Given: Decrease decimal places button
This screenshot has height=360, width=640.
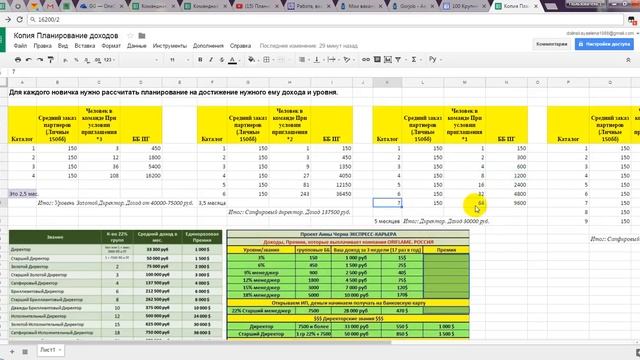Looking at the screenshot, I should click(87, 60).
